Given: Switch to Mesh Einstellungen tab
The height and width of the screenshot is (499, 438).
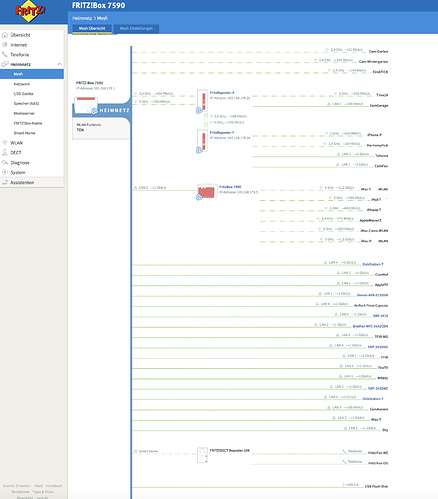Looking at the screenshot, I should click(x=136, y=29).
